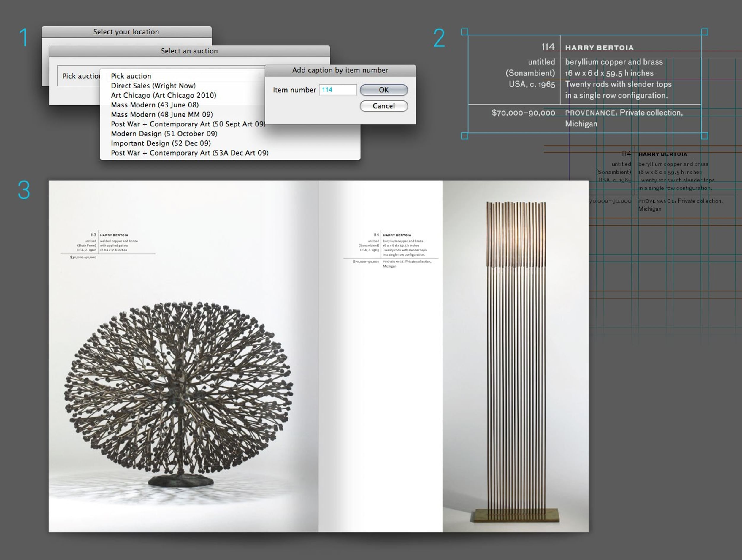Choose Art Chicago (Art Chicago 2010)
The width and height of the screenshot is (742, 560).
point(163,95)
